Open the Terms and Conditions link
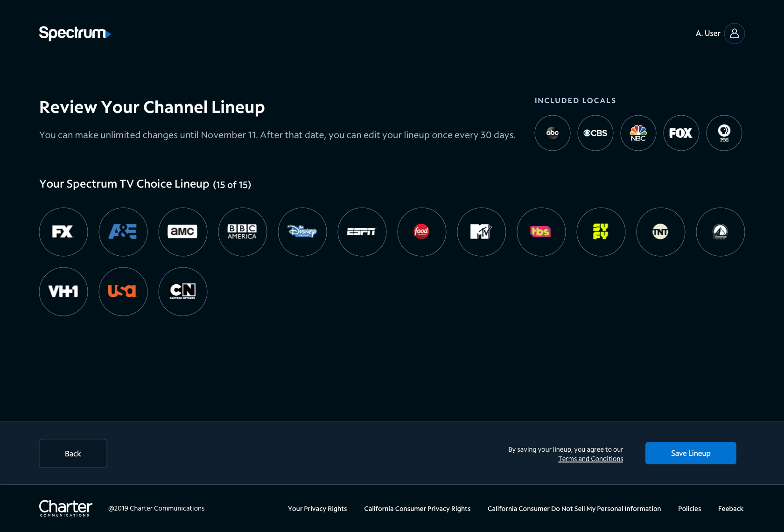 590,459
